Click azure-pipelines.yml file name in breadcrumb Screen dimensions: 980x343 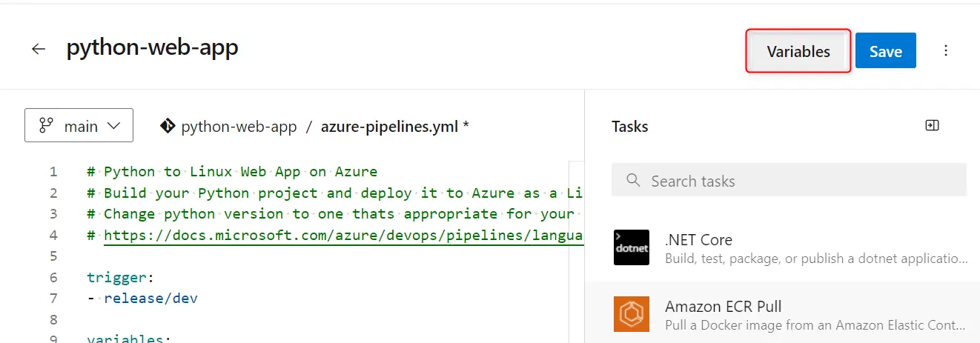pyautogui.click(x=390, y=127)
